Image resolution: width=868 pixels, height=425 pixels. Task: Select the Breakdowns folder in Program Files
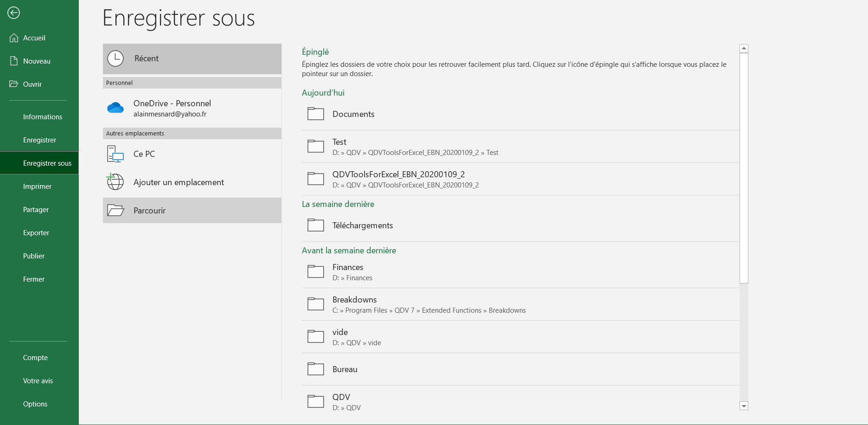tap(355, 304)
